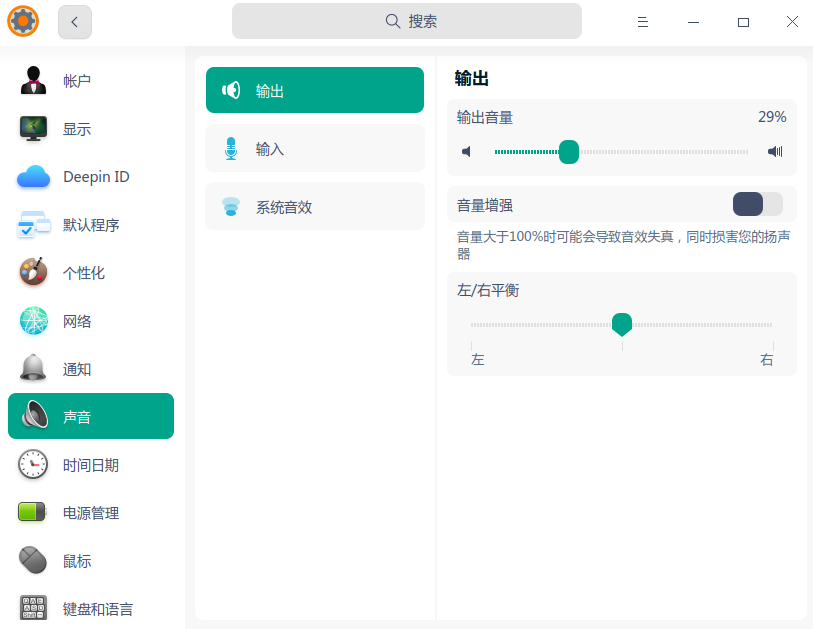Click the Deepin ID cloud icon

point(33,177)
